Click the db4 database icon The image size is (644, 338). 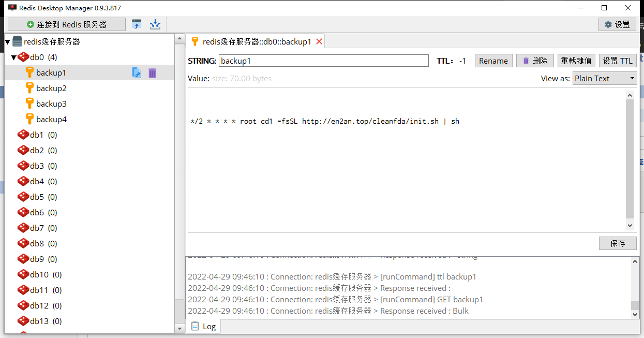coord(23,181)
